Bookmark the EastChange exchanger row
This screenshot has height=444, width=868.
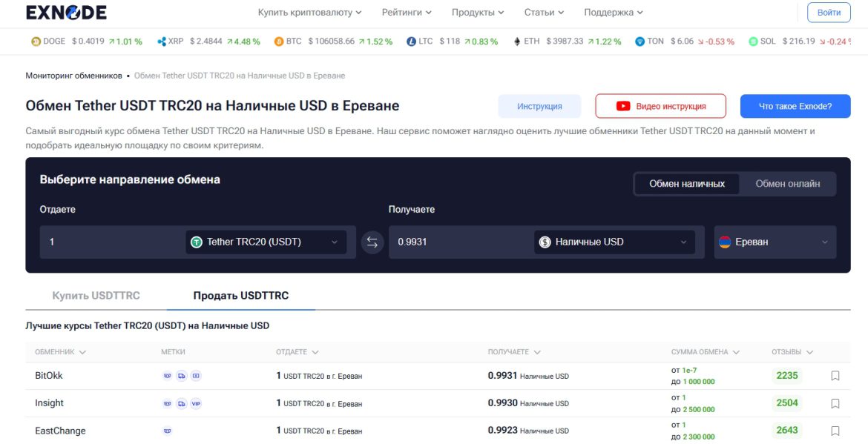tap(835, 431)
